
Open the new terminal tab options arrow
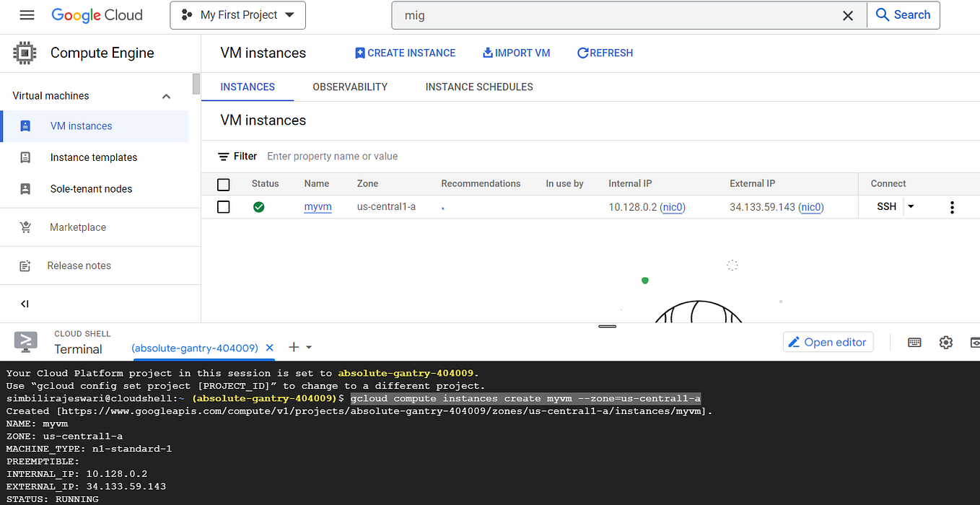(306, 347)
